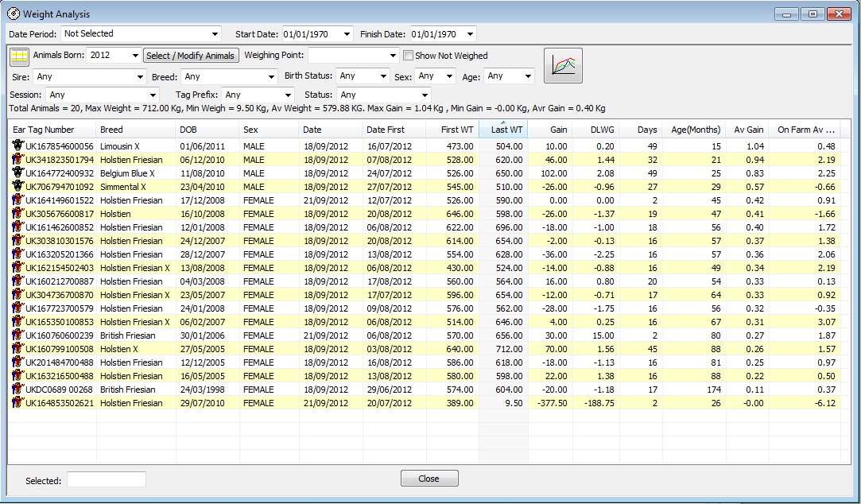The width and height of the screenshot is (861, 504).
Task: Open the Finish Date picker dropdown
Action: 470,34
